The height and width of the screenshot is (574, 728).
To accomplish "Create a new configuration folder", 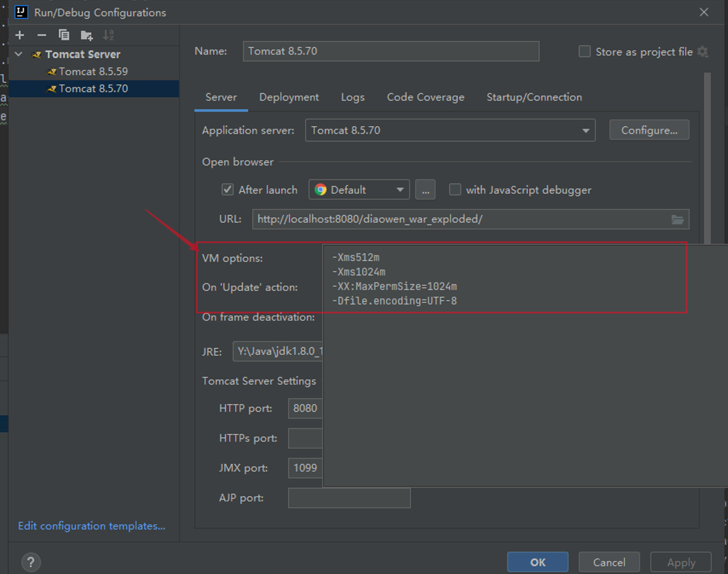I will tap(87, 35).
